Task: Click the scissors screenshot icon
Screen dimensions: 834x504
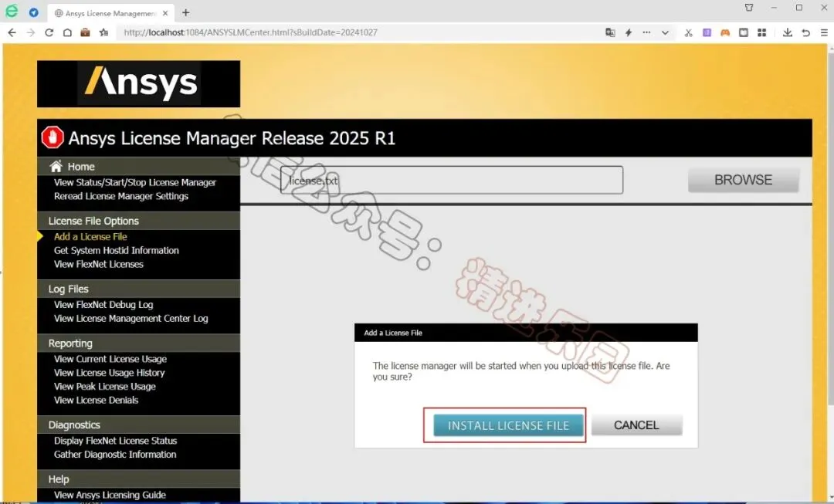Action: pos(688,32)
